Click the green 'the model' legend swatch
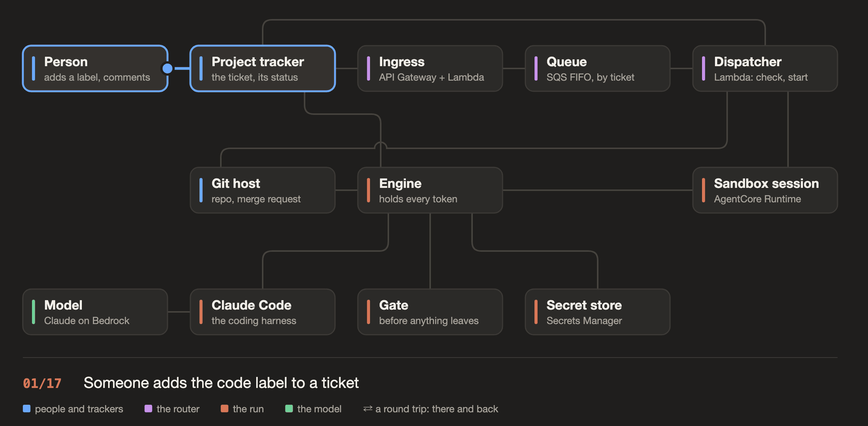The image size is (868, 426). pyautogui.click(x=289, y=409)
